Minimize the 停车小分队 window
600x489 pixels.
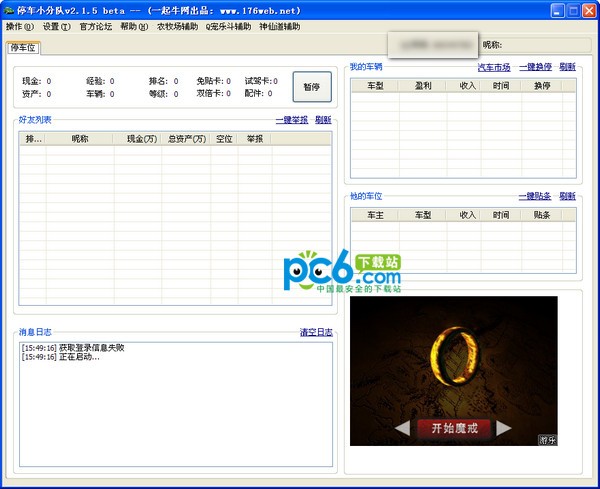557,11
